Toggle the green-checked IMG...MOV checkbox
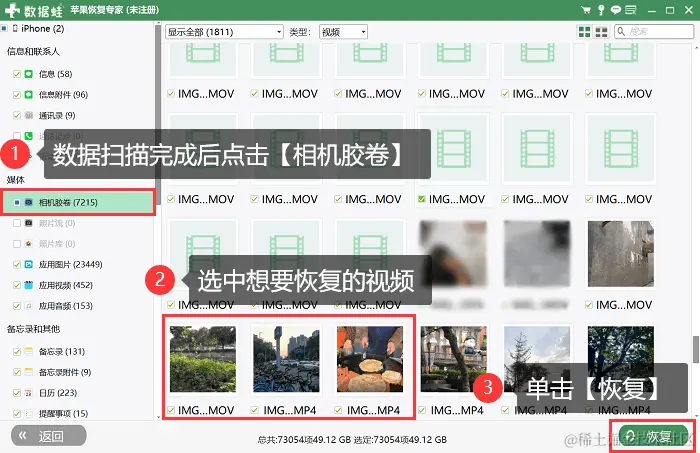This screenshot has height=453, width=700. point(421,199)
